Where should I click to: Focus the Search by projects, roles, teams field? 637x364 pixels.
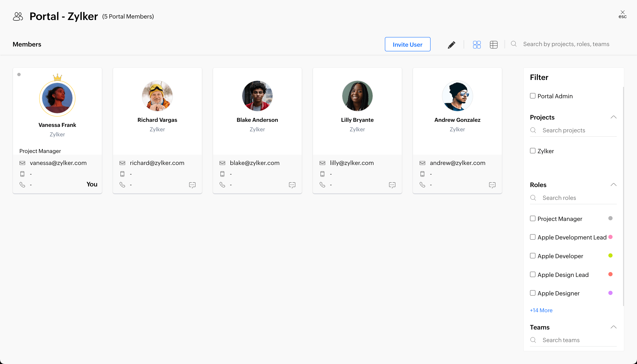pos(566,44)
